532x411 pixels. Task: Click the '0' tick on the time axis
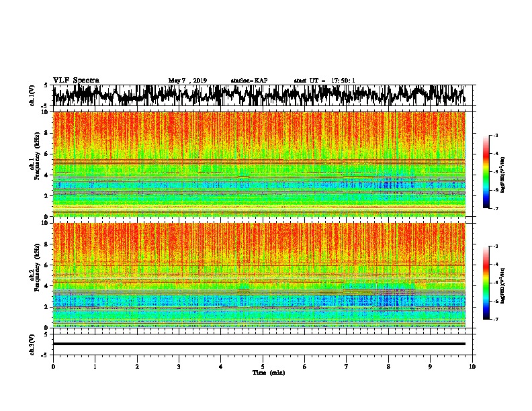[53, 367]
